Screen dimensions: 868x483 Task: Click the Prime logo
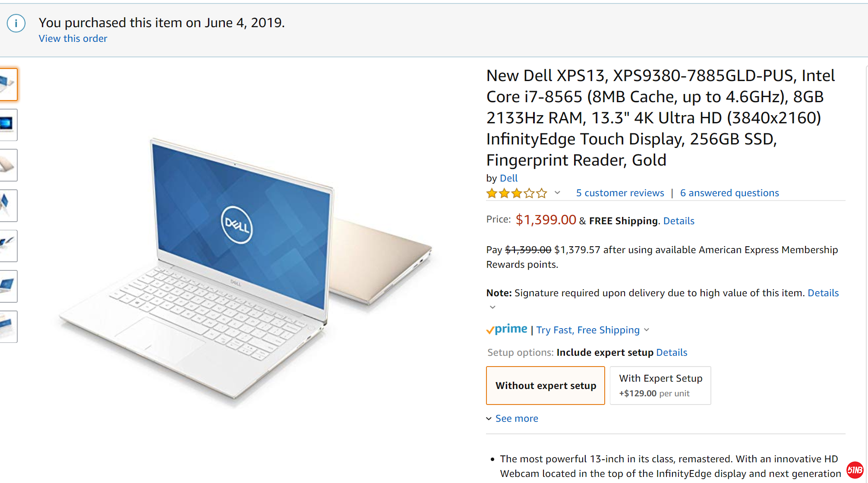pyautogui.click(x=507, y=329)
